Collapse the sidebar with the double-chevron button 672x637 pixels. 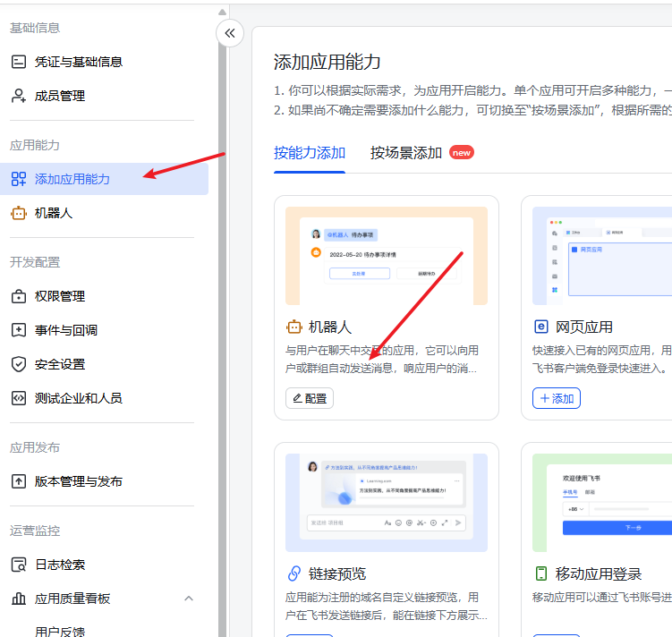[230, 33]
